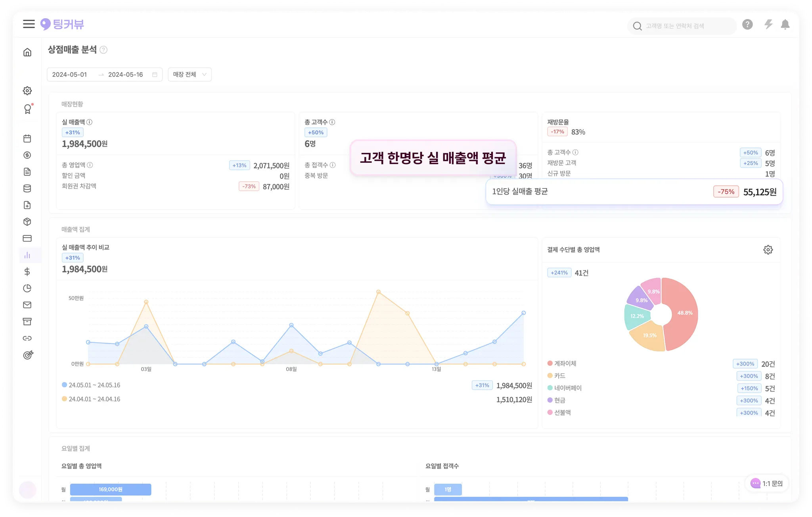Open the calendar icon in sidebar
Viewport: 812px width, 517px height.
[x=27, y=139]
